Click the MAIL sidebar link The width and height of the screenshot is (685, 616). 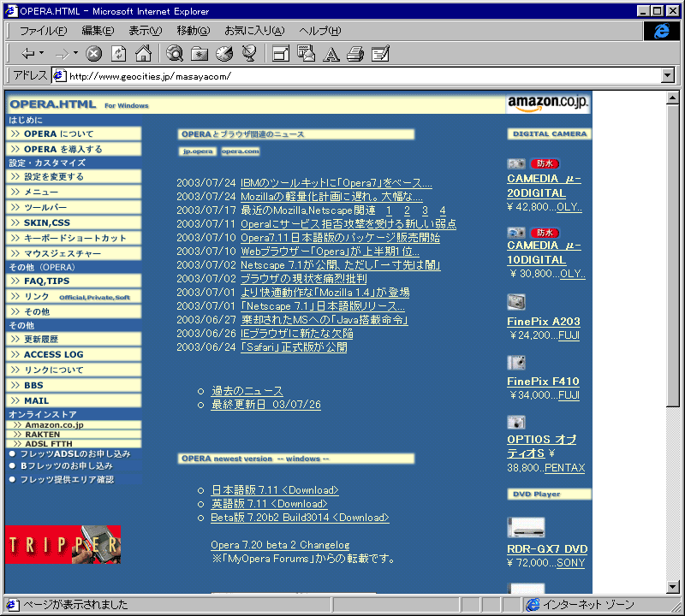74,400
